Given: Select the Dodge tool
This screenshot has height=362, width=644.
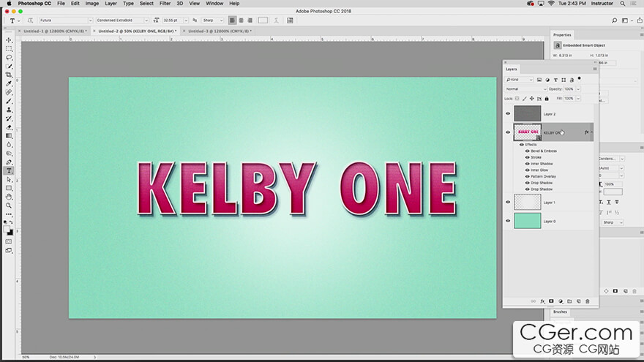Looking at the screenshot, I should point(9,153).
